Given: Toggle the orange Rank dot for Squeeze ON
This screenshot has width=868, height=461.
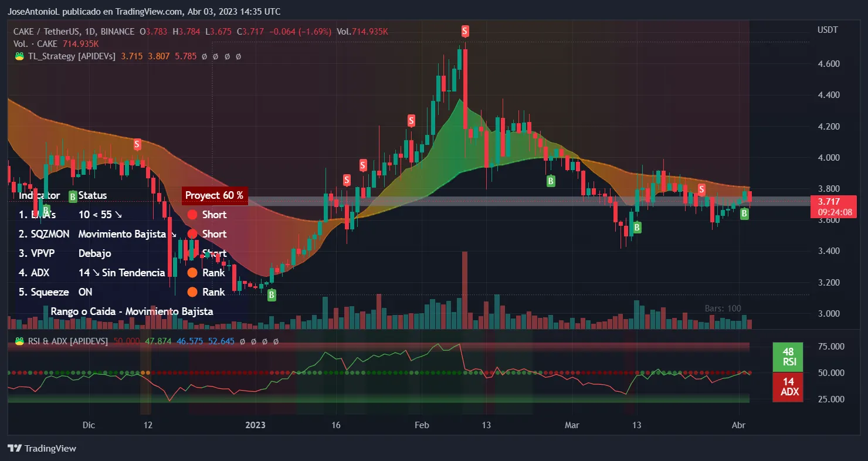Looking at the screenshot, I should tap(192, 292).
